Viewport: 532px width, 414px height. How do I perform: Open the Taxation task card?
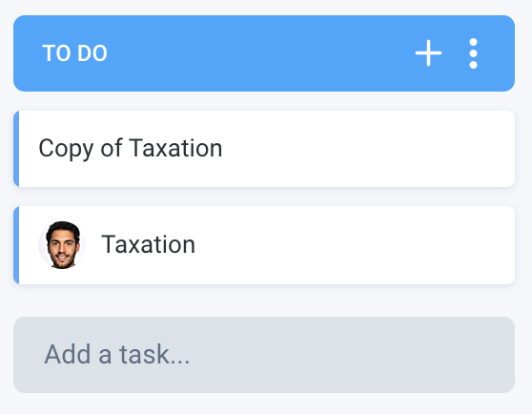tap(264, 245)
